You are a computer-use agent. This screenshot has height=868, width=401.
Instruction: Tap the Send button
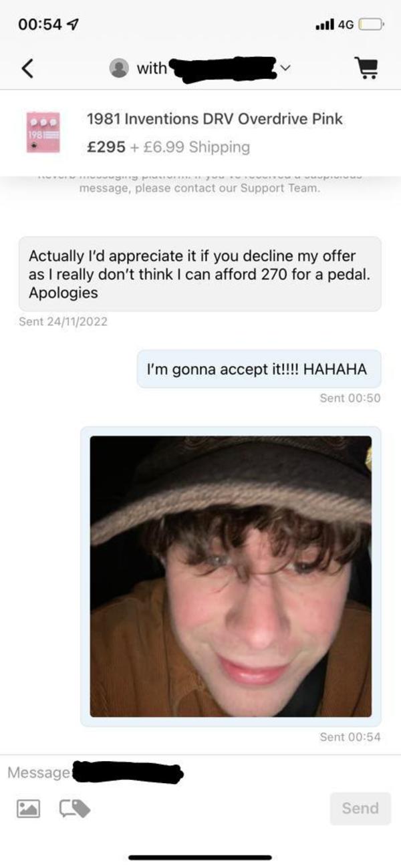click(x=360, y=808)
